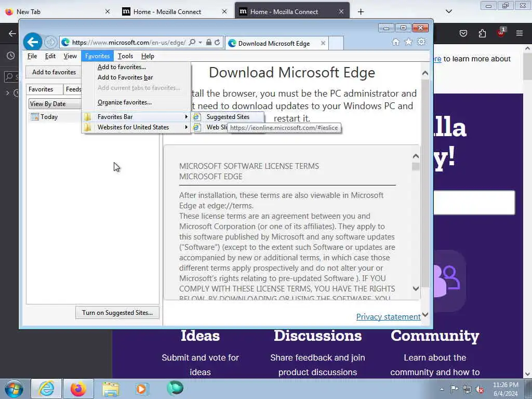Open address bar autocomplete dropdown arrow
Image resolution: width=532 pixels, height=399 pixels.
point(200,43)
